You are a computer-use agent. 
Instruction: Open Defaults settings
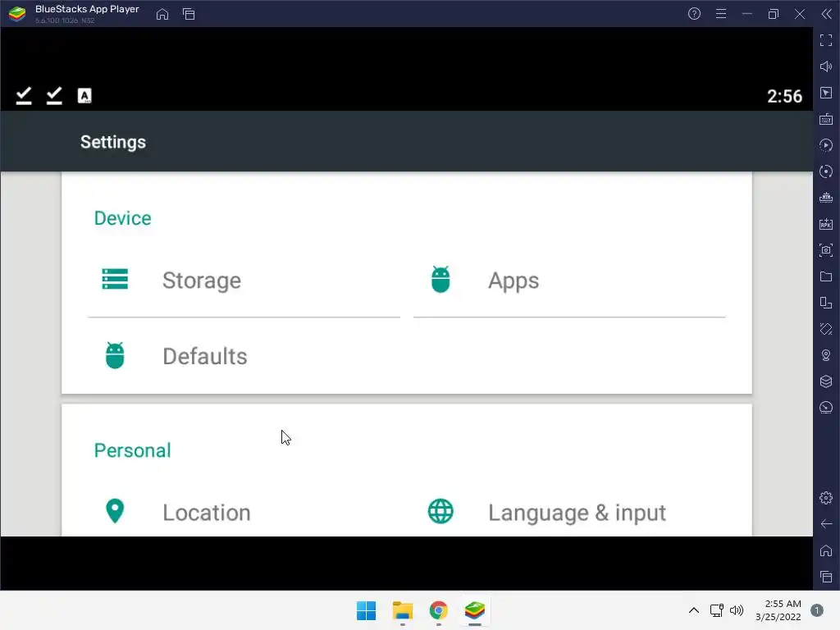[x=244, y=356]
